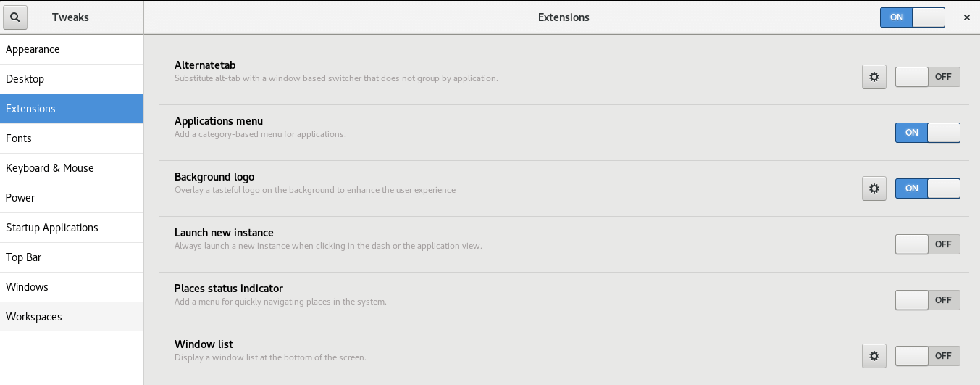Image resolution: width=980 pixels, height=385 pixels.
Task: Open Background logo settings gear
Action: pyautogui.click(x=874, y=189)
